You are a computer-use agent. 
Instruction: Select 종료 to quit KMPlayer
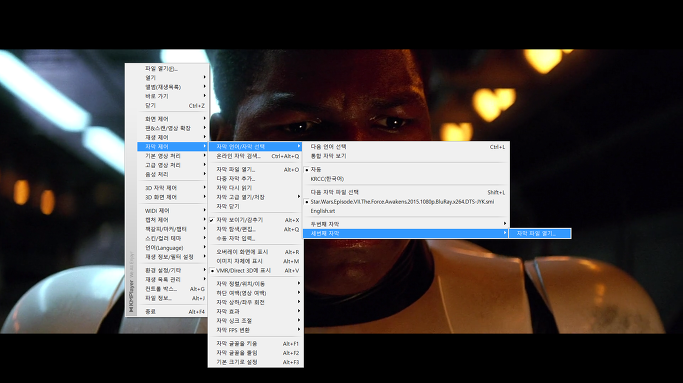point(172,312)
